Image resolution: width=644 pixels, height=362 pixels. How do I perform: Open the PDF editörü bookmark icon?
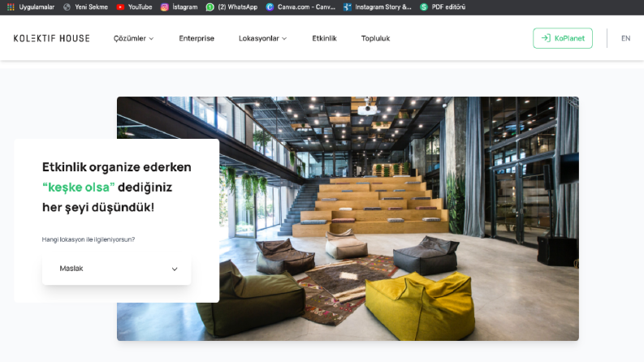tap(424, 7)
